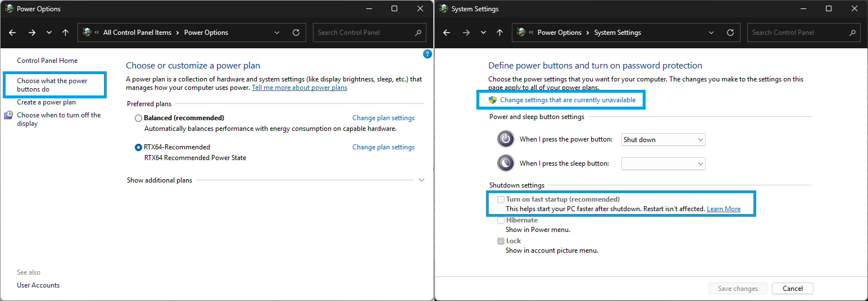Screen dimensions: 868x301
Task: Open Choose when to turn off display
Action: 59,119
